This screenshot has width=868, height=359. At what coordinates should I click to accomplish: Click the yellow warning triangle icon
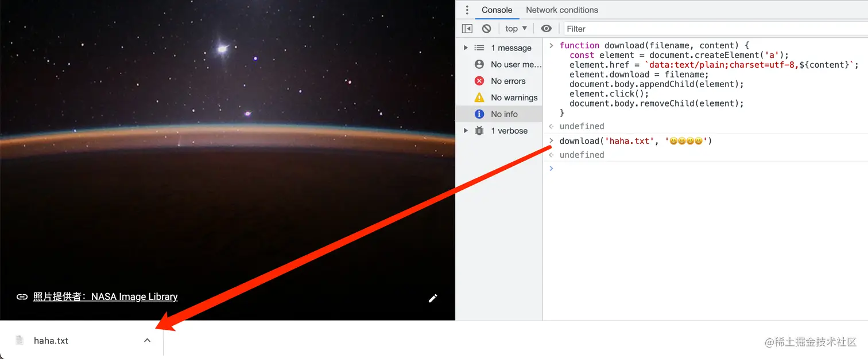(x=479, y=97)
